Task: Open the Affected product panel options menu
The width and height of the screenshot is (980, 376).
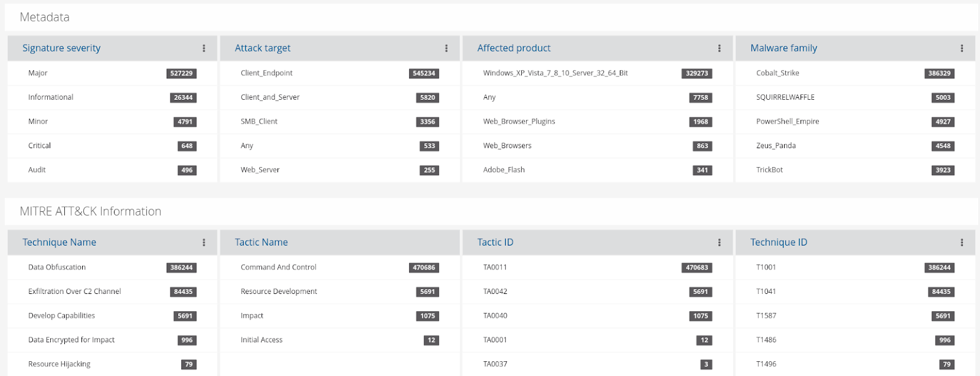Action: pos(719,48)
